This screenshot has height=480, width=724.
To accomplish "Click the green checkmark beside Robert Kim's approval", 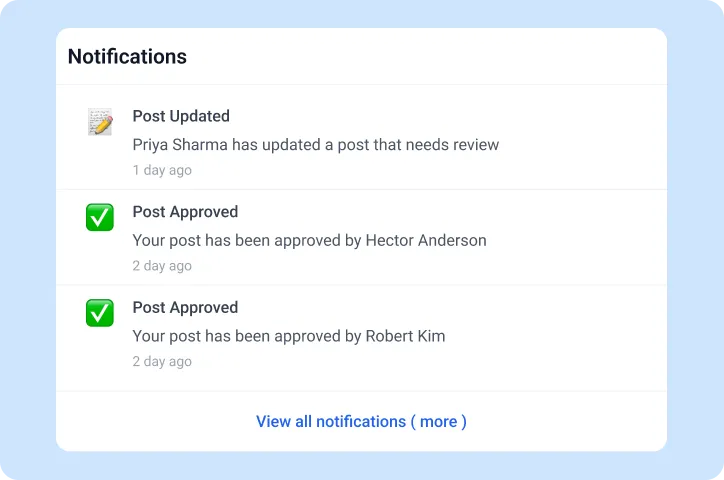I will pos(99,313).
